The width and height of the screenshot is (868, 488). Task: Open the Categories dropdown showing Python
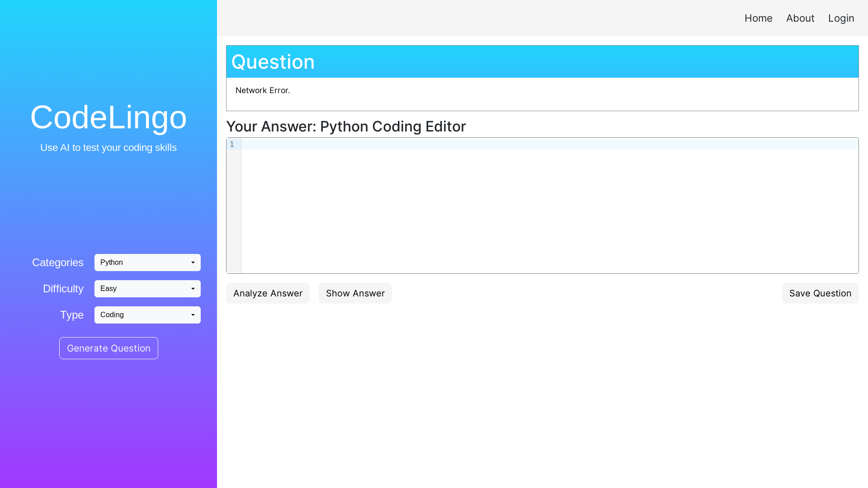147,263
